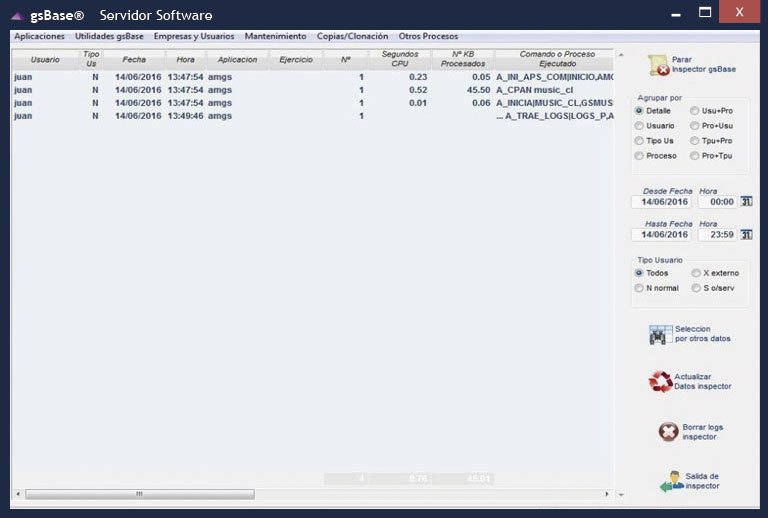
Task: Click the Actualizar Datos inspector recycle icon
Action: coord(660,381)
